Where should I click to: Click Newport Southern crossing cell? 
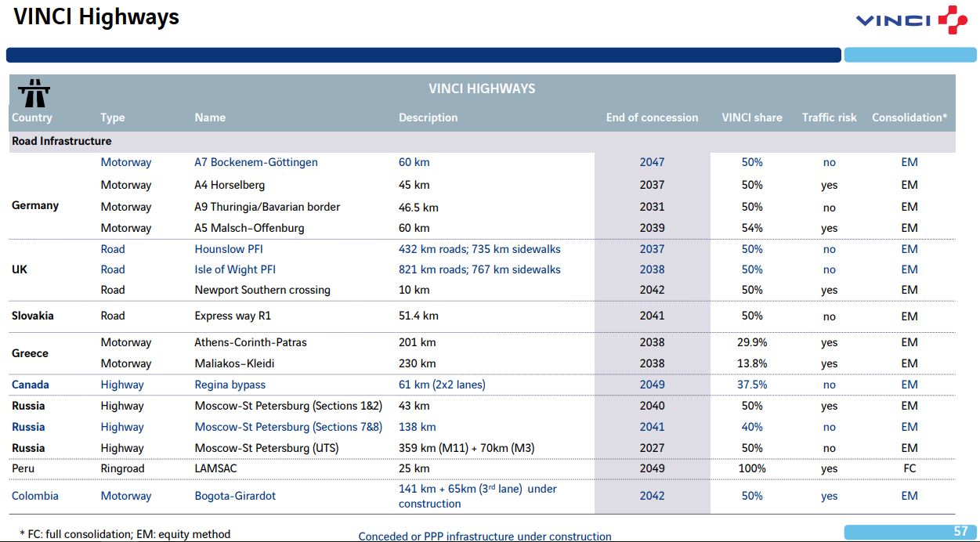tap(262, 290)
